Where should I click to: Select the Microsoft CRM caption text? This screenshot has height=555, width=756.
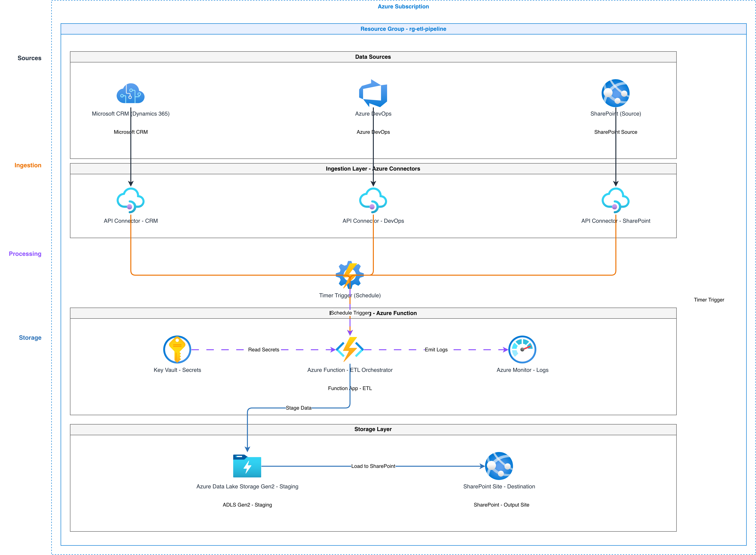pos(130,132)
